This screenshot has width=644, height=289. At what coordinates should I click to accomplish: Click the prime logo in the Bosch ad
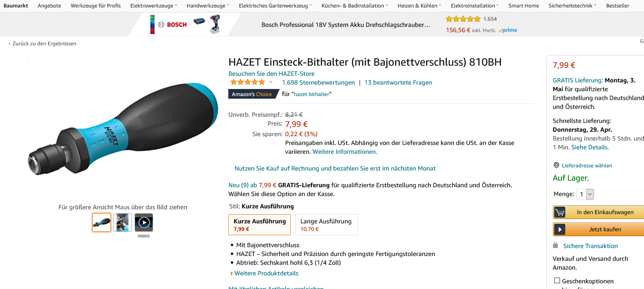pyautogui.click(x=508, y=30)
